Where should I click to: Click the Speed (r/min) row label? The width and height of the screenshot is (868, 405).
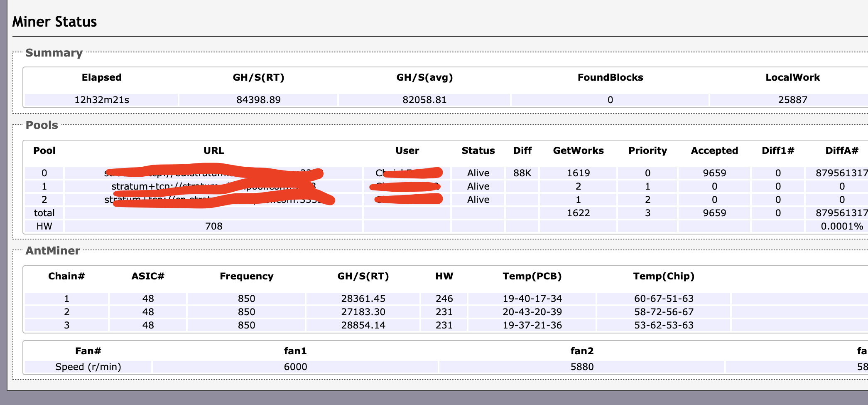coord(88,367)
